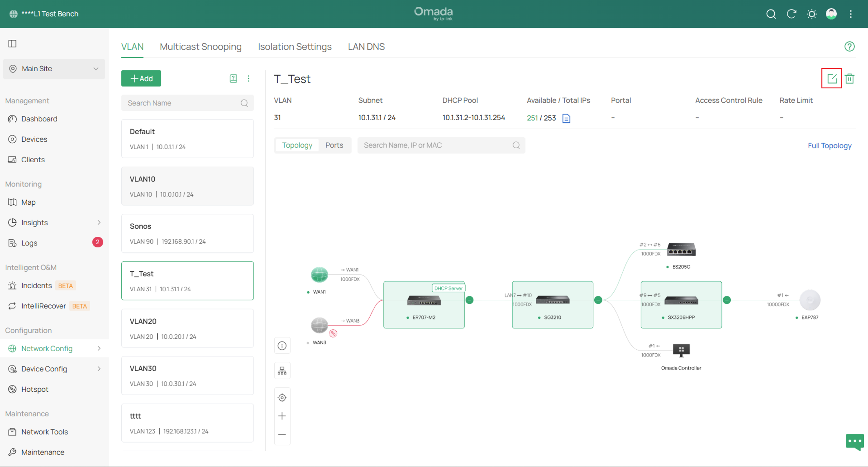Open the Full Topology link

(x=829, y=146)
